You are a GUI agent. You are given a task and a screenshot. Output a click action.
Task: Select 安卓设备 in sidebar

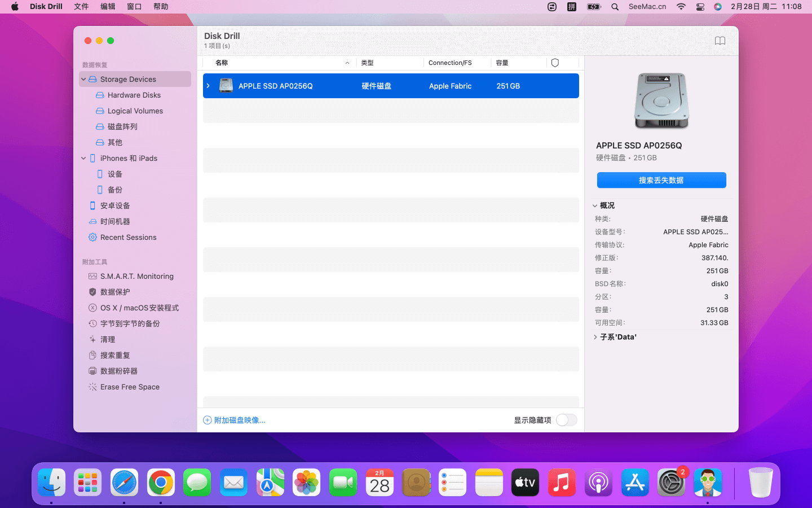coord(115,205)
